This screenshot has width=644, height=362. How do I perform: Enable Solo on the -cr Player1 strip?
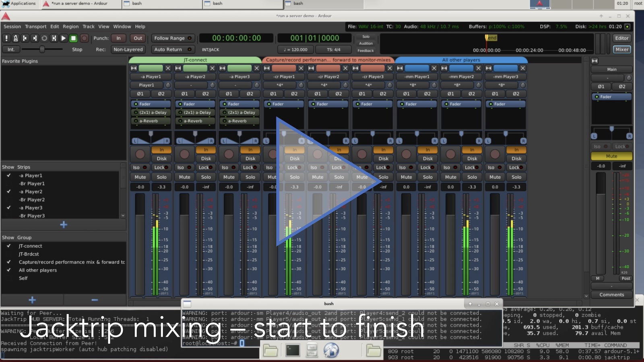pyautogui.click(x=295, y=177)
